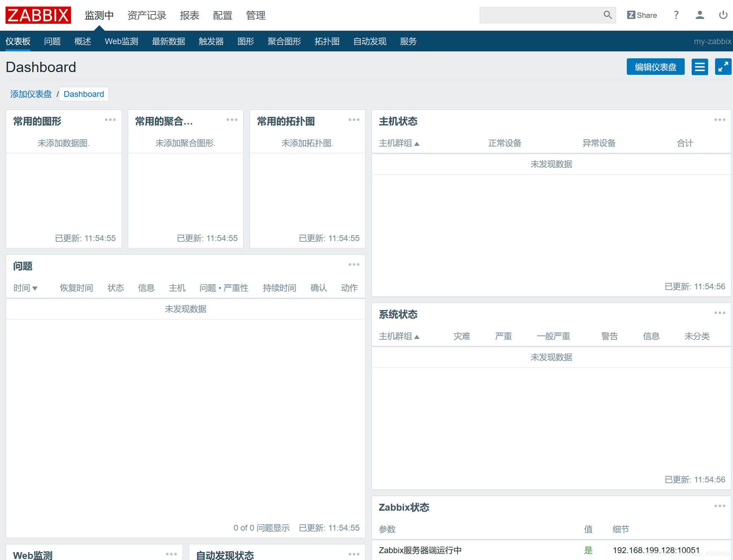This screenshot has width=733, height=560.
Task: Go to the 拓扑图 submenu tab
Action: (x=327, y=41)
